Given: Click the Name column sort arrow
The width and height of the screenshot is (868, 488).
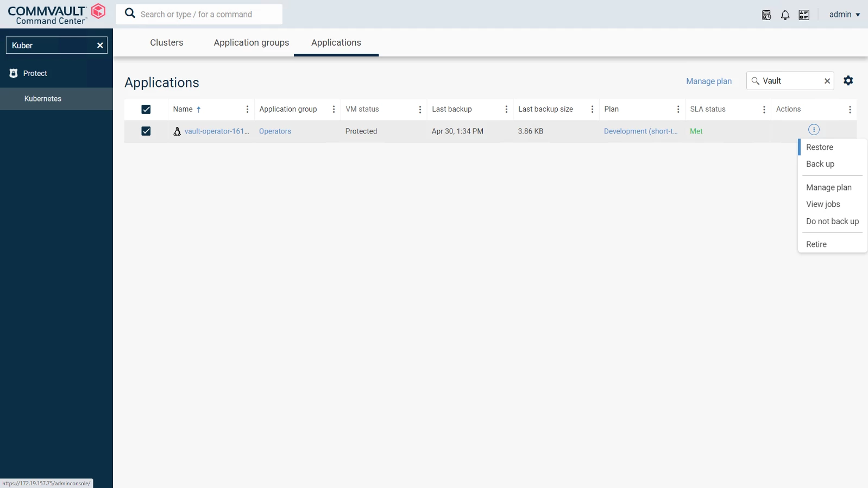Looking at the screenshot, I should pos(199,110).
